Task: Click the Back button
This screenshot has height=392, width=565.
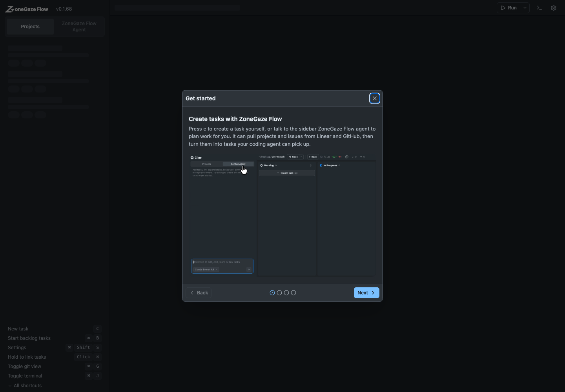Action: pos(199,293)
